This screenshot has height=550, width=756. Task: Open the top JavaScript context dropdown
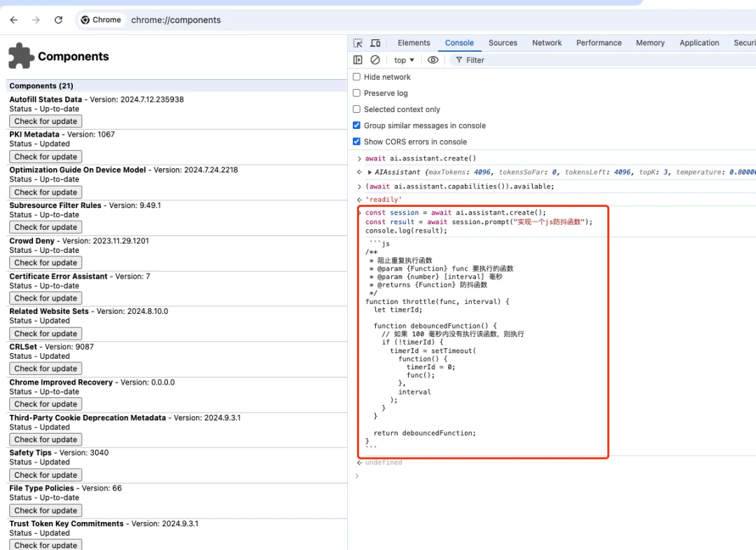[404, 60]
